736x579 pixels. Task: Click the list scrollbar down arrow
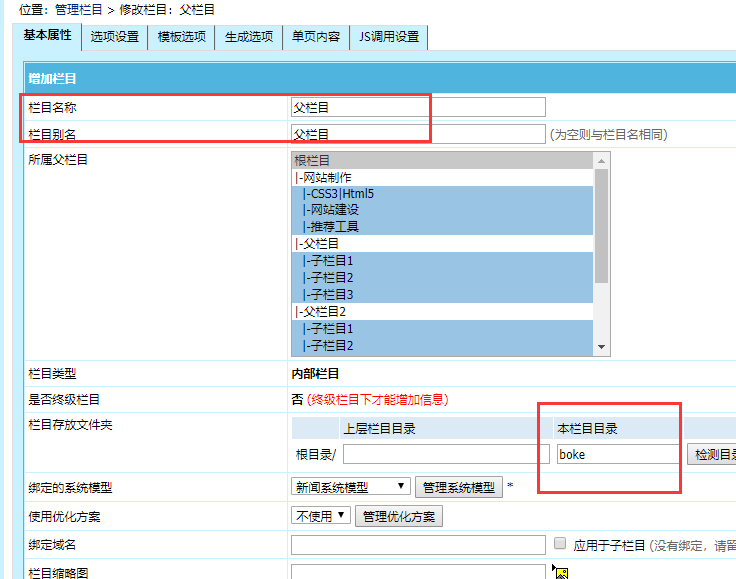click(x=601, y=347)
